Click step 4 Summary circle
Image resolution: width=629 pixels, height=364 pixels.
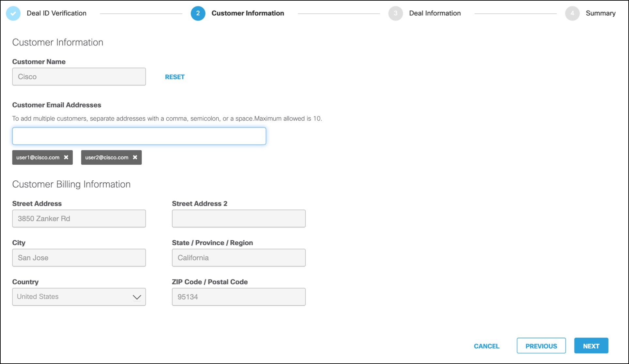572,13
